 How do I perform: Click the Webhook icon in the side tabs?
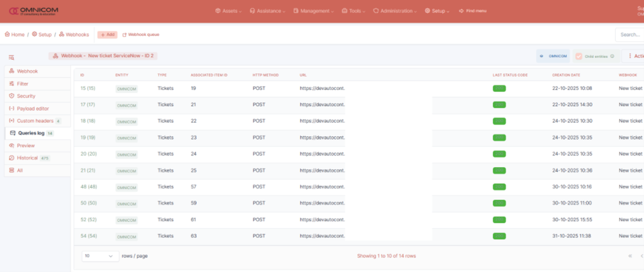[x=12, y=72]
